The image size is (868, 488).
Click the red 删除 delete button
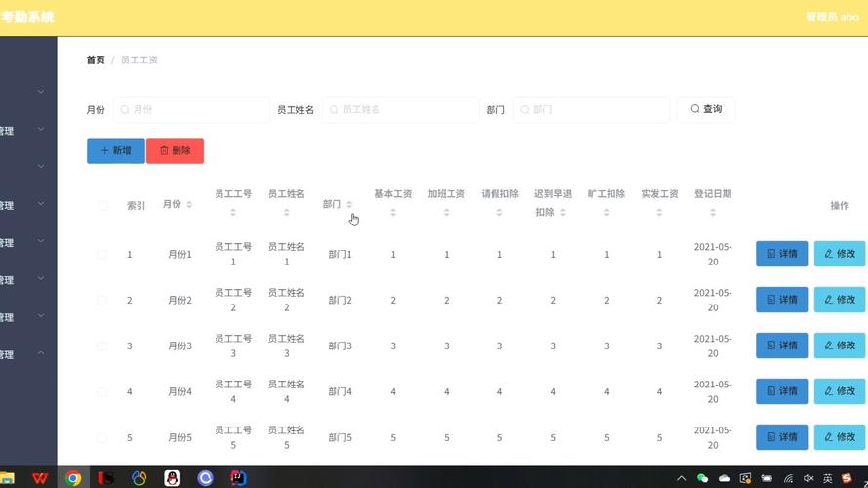click(x=175, y=150)
